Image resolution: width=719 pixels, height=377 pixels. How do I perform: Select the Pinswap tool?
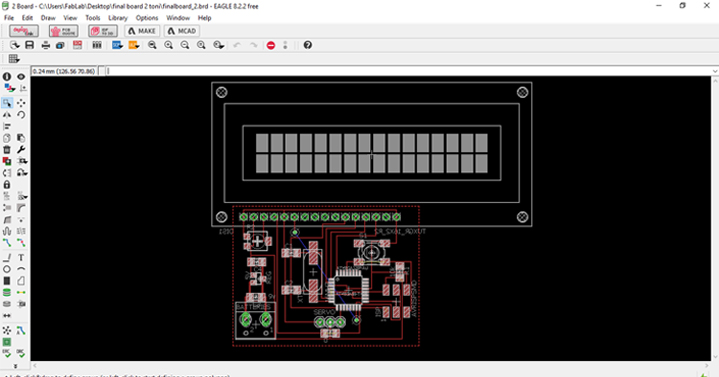[7, 173]
